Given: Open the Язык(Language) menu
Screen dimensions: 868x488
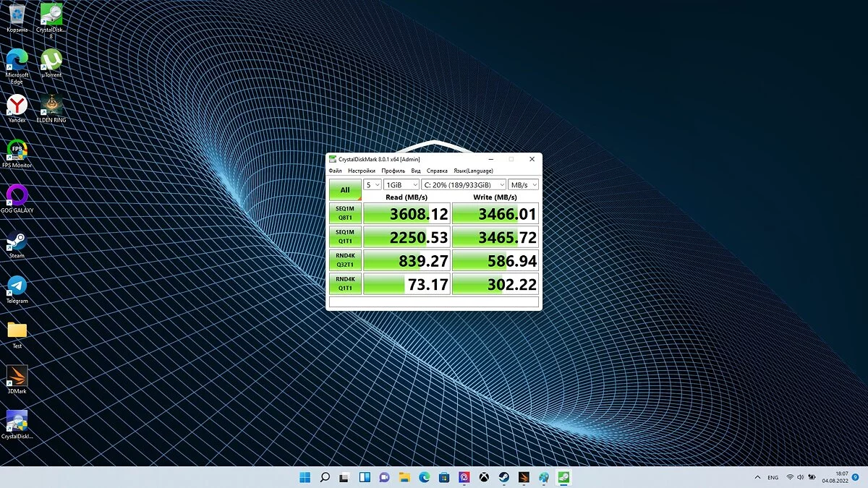Looking at the screenshot, I should pyautogui.click(x=473, y=171).
